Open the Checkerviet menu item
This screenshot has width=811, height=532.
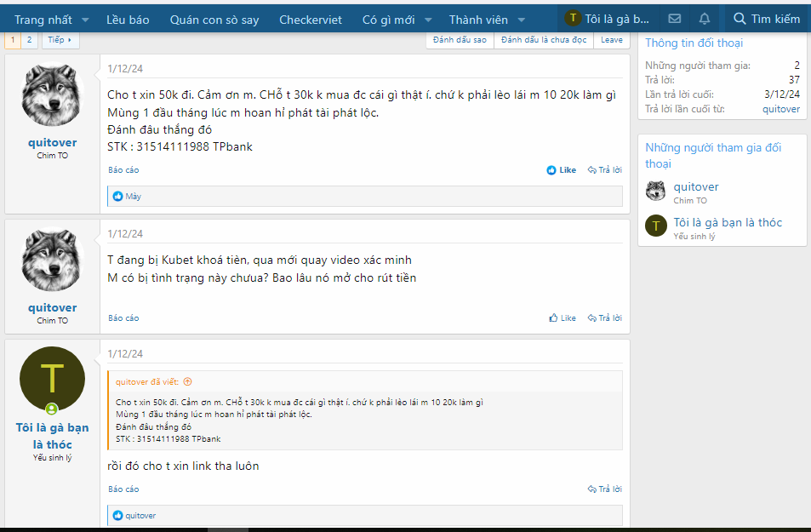coord(311,20)
